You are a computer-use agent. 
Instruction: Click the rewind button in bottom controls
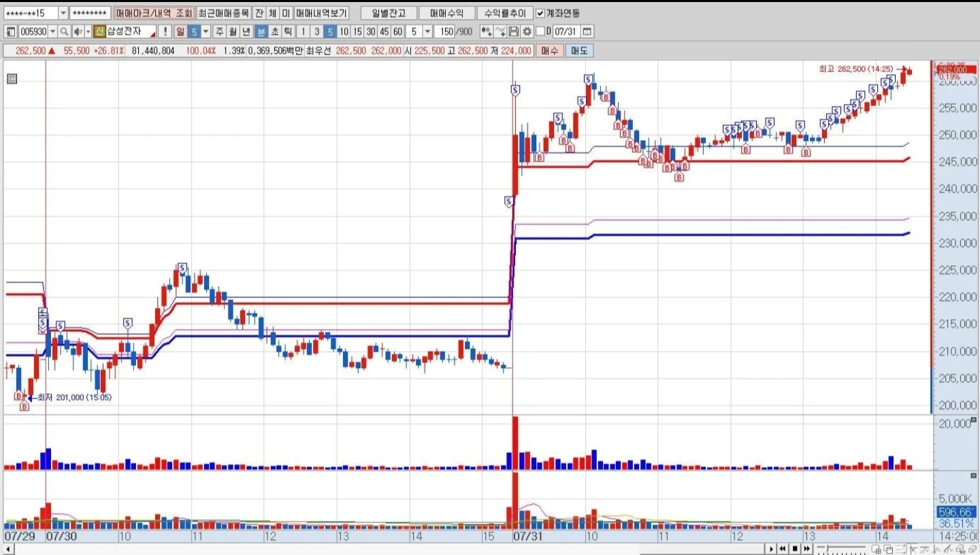783,548
